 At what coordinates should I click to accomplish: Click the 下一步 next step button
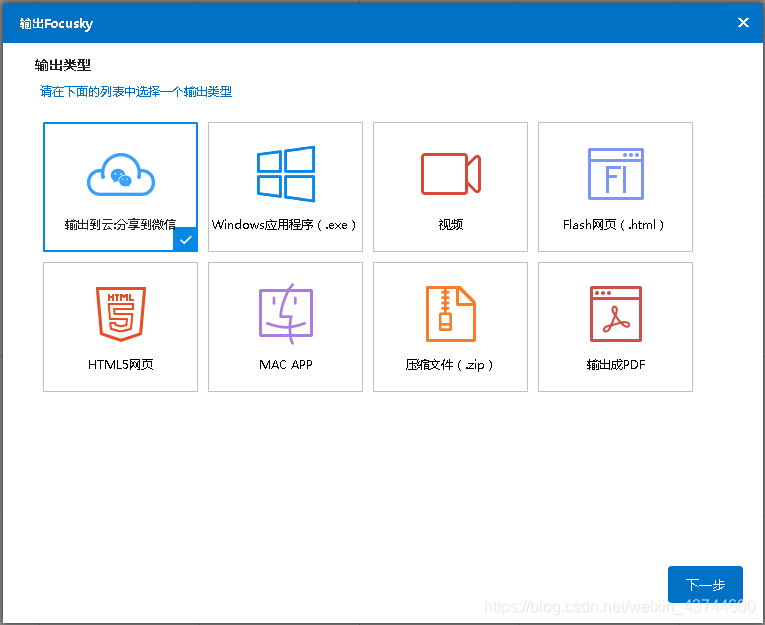point(705,584)
